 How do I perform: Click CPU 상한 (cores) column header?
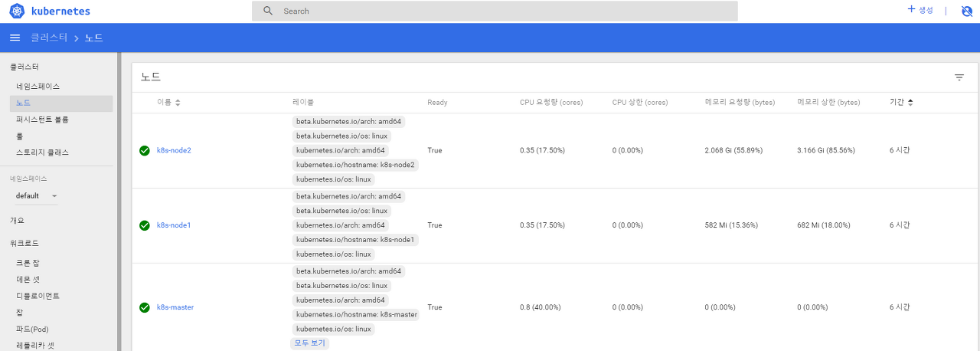[640, 102]
